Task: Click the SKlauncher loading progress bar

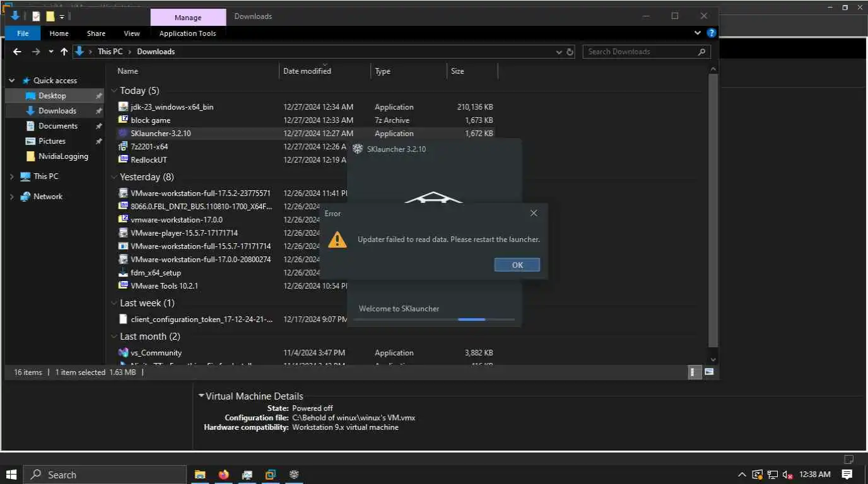Action: point(434,320)
